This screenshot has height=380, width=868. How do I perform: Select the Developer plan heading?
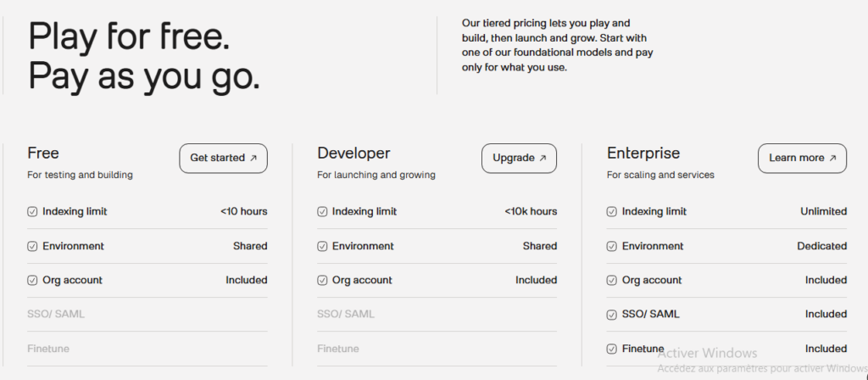(353, 154)
